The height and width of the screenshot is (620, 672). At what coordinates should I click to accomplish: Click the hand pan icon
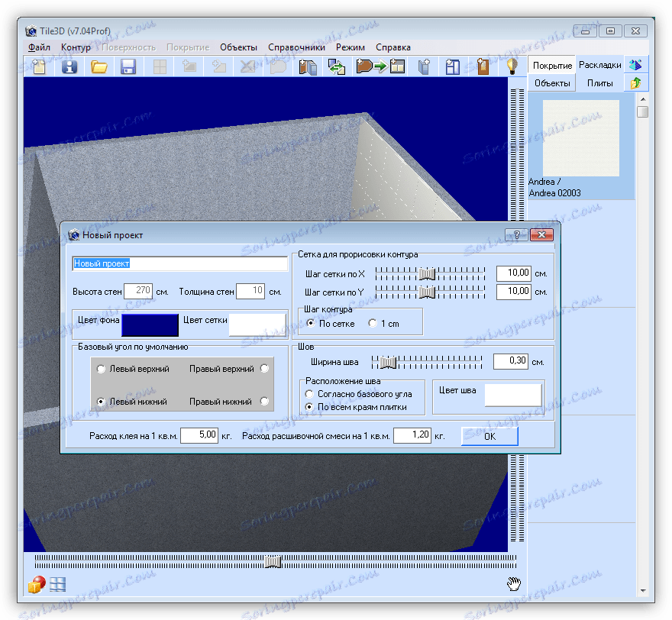coord(515,584)
